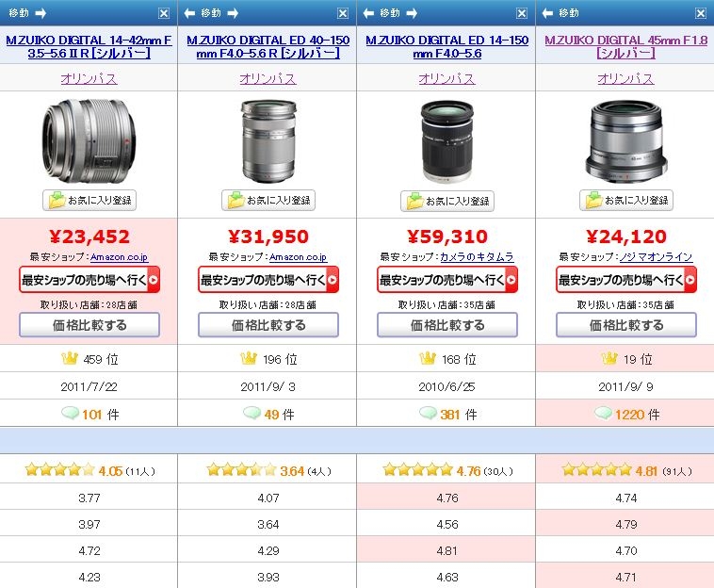
Task: Click 価格比較する under ¥59,310
Action: pos(447,325)
